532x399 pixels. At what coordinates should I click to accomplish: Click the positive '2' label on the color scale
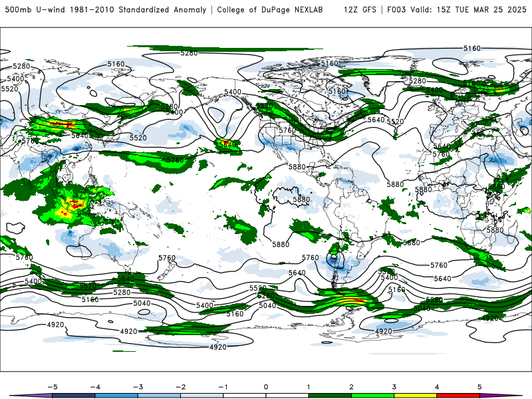pyautogui.click(x=352, y=387)
